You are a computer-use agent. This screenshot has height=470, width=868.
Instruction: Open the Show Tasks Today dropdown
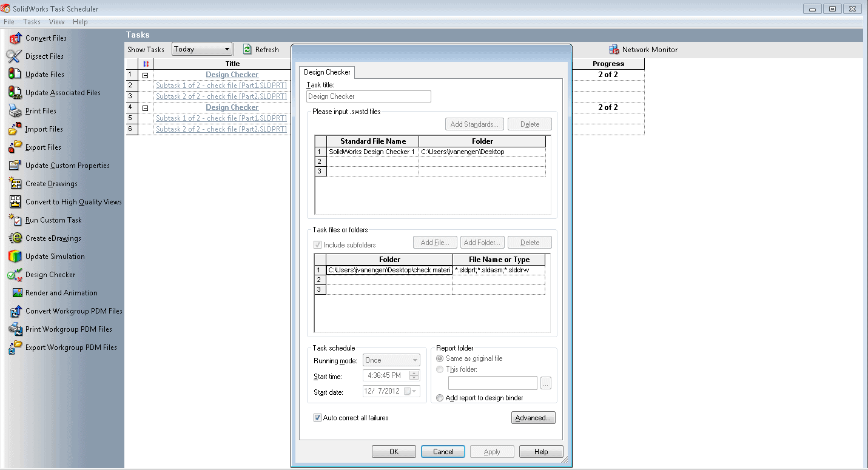[202, 50]
